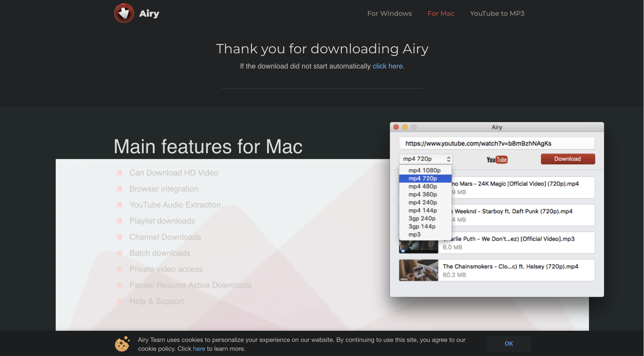
Task: Click the cookie icon in the banner
Action: [122, 344]
